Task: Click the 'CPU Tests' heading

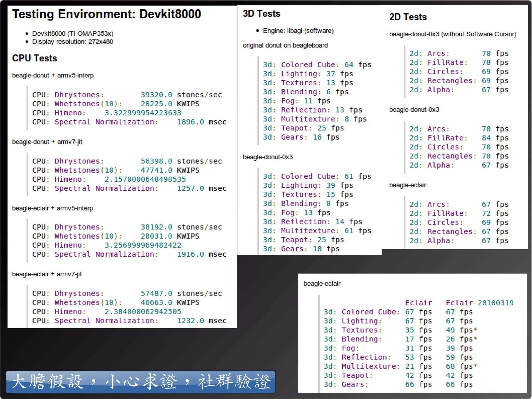Action: (x=35, y=58)
